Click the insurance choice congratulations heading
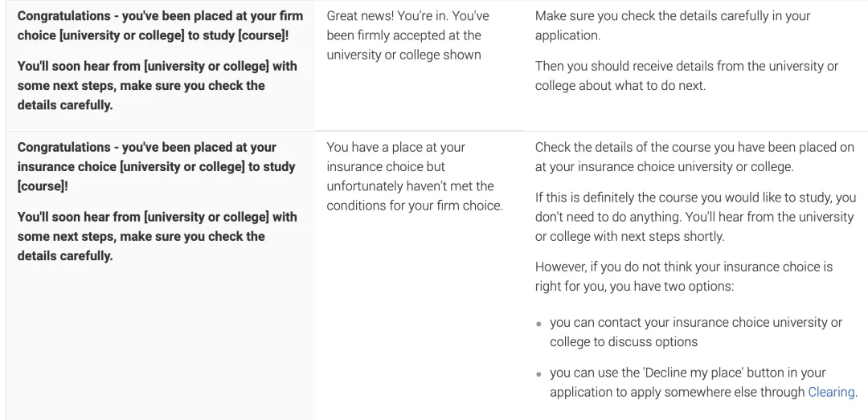Viewport: 868px width, 420px height. pyautogui.click(x=156, y=166)
